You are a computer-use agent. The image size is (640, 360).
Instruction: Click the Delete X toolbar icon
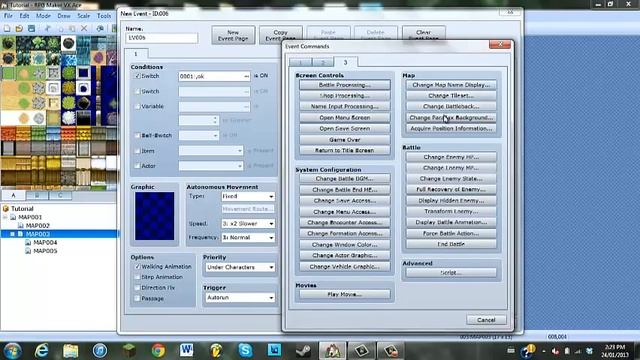[84, 28]
